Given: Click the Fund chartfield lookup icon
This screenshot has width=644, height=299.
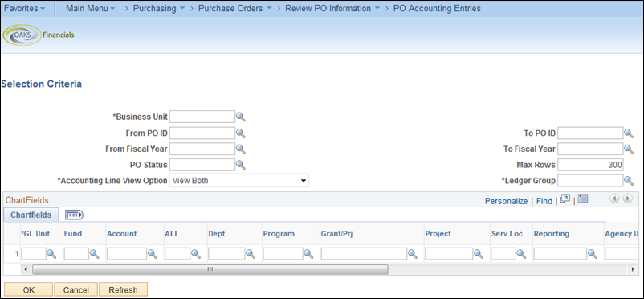Looking at the screenshot, I should 95,254.
